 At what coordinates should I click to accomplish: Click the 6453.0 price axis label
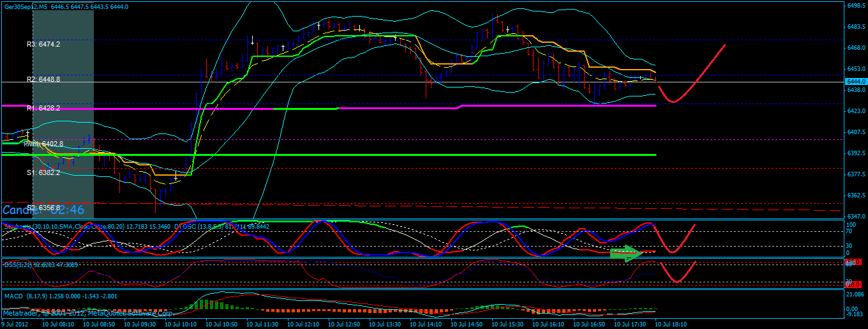[856, 69]
